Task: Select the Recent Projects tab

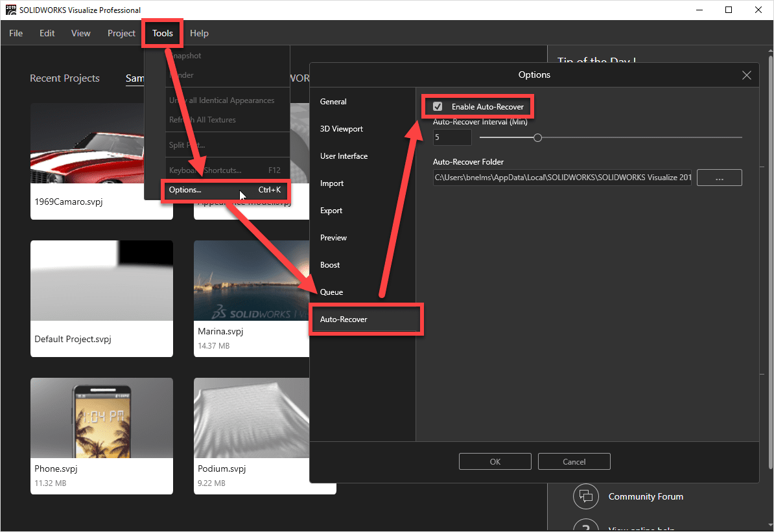Action: (x=65, y=78)
